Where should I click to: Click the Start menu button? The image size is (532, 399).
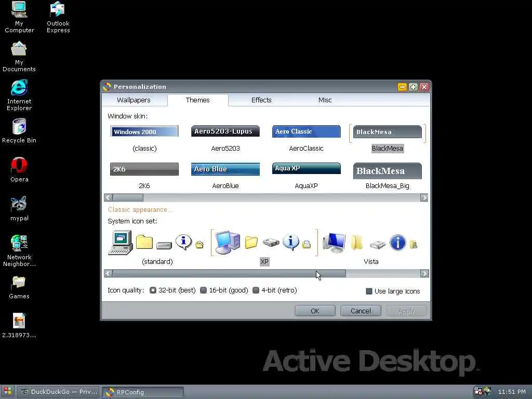coord(8,392)
